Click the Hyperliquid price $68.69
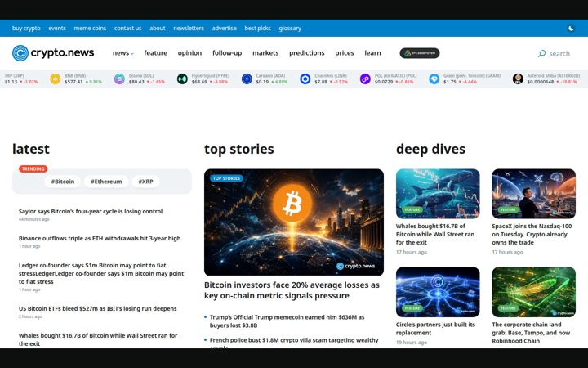 199,82
